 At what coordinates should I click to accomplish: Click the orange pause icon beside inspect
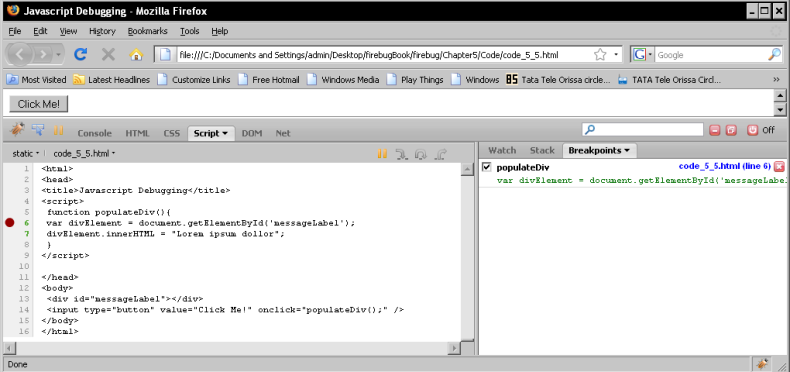(x=58, y=130)
